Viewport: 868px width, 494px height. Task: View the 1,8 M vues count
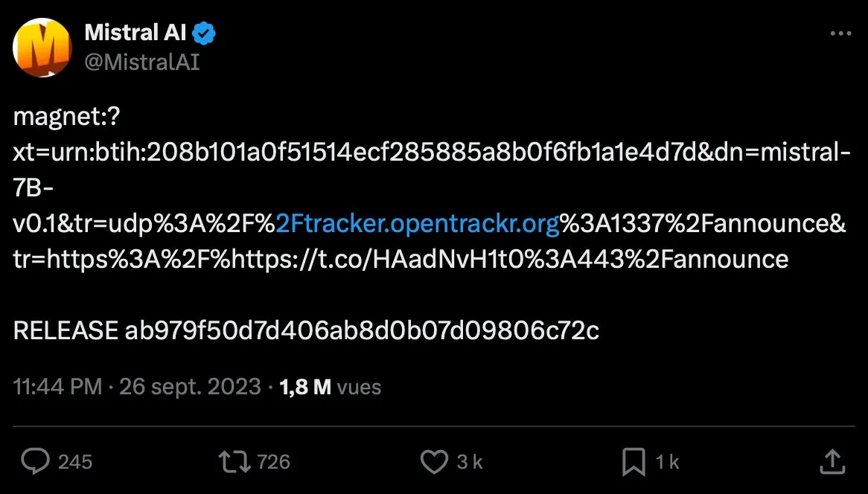pos(329,387)
